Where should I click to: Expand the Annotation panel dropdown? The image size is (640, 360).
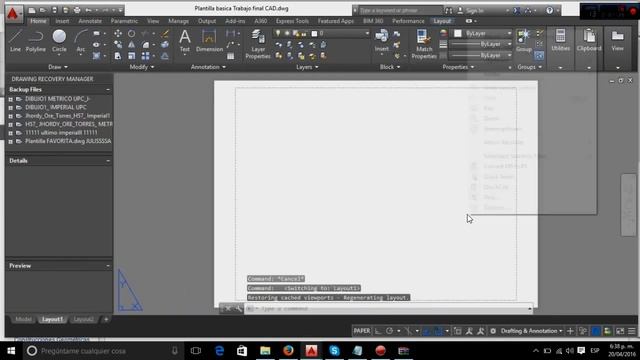click(x=208, y=67)
